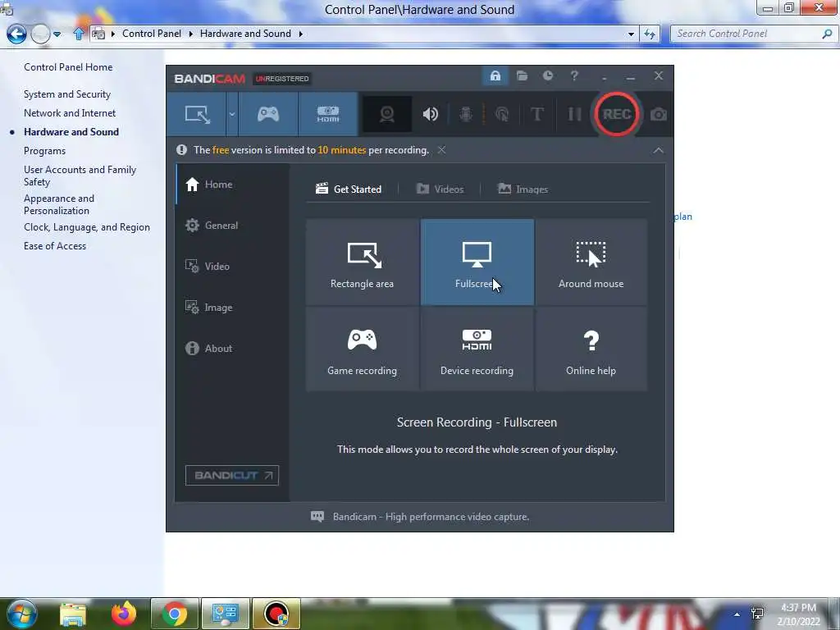Select game recording mode toolbar icon
Screen dimensions: 840x630
point(268,114)
